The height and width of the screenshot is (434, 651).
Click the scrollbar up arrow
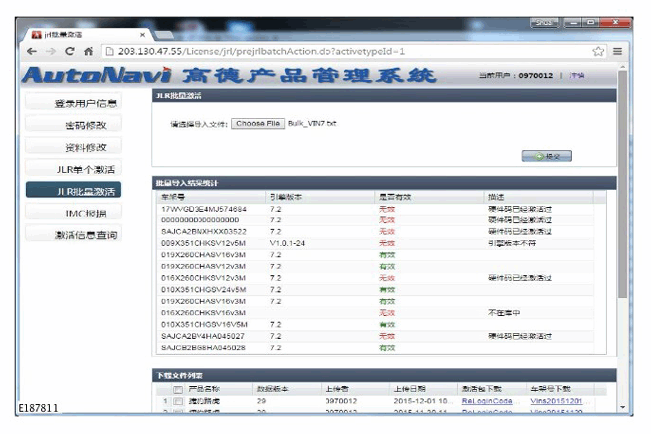coord(622,66)
